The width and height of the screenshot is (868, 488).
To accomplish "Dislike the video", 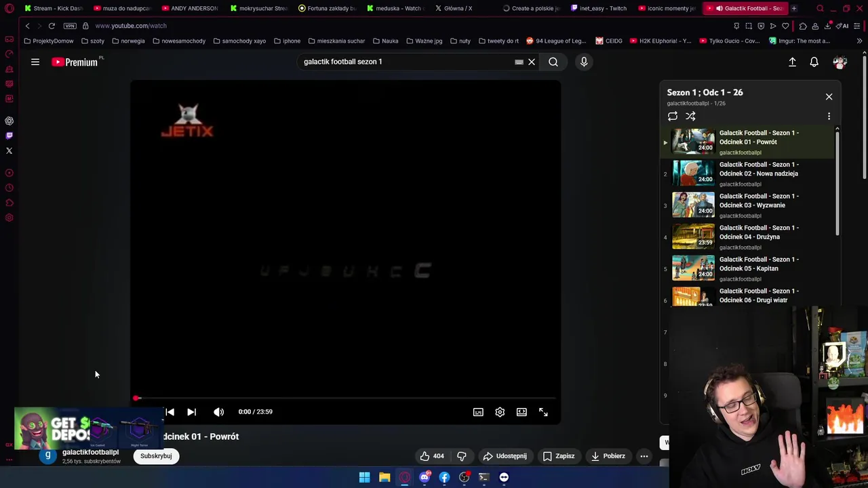I will click(x=462, y=456).
